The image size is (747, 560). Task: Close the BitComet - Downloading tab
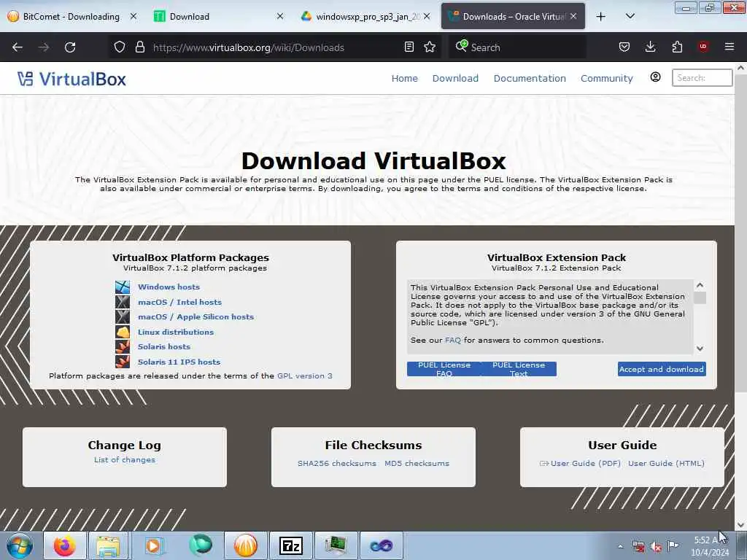tap(133, 16)
